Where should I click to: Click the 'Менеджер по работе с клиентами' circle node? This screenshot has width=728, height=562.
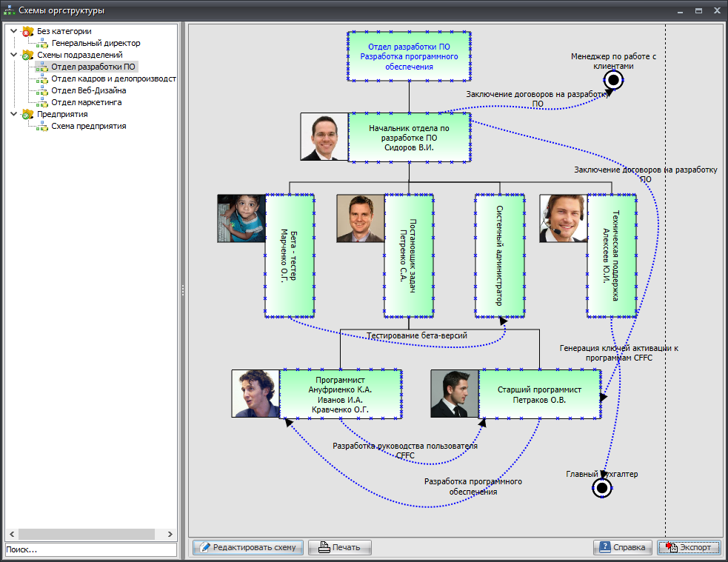613,80
